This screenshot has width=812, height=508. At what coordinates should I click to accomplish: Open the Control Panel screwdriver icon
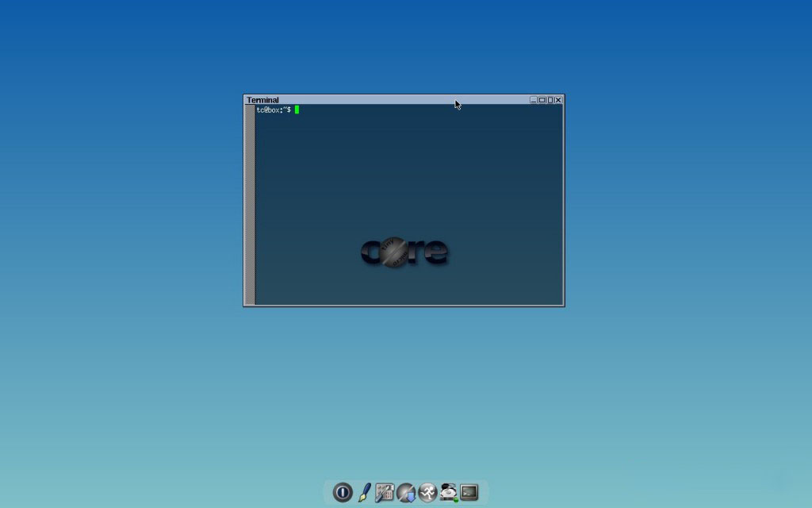click(x=385, y=492)
